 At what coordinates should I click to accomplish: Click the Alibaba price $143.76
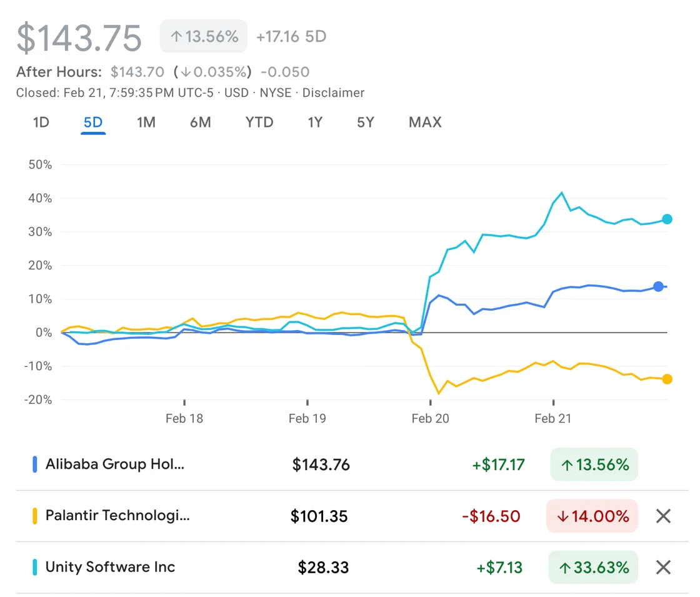point(321,464)
